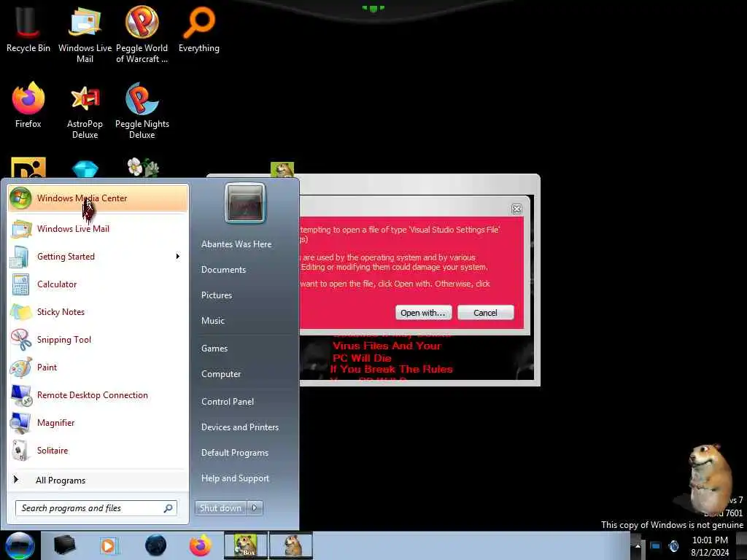Click the user account picture in Start menu

click(x=245, y=203)
